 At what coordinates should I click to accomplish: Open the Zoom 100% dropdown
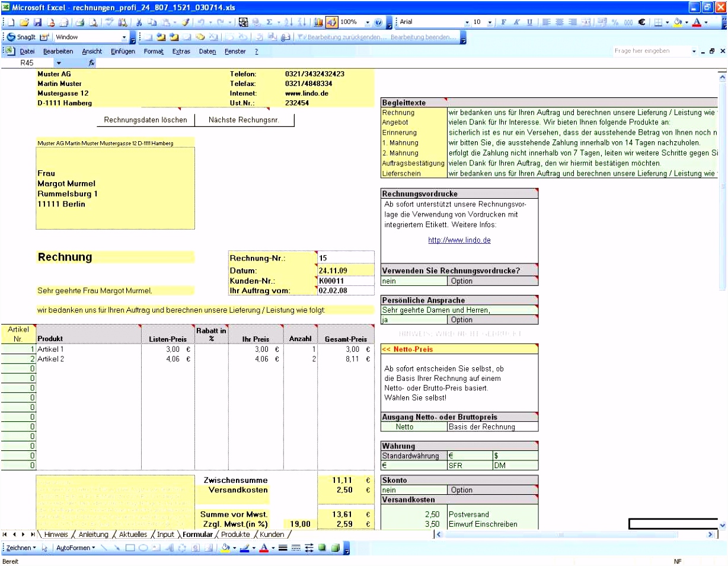[368, 23]
